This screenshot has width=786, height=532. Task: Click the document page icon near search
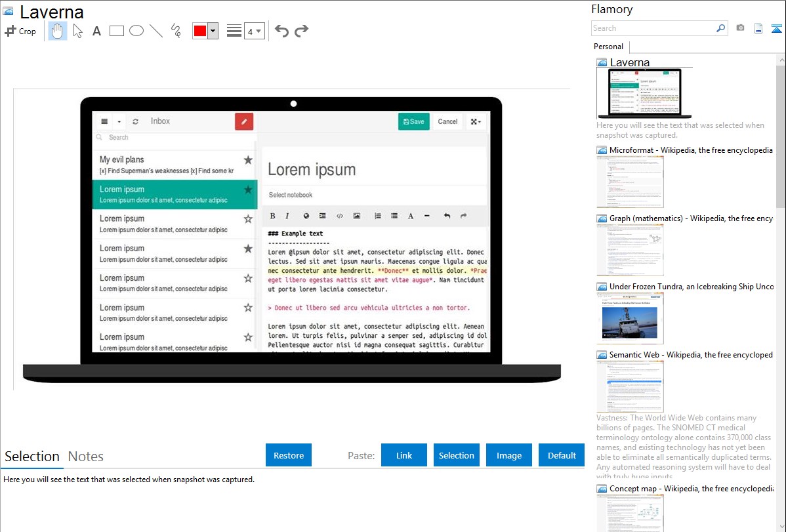pyautogui.click(x=758, y=28)
